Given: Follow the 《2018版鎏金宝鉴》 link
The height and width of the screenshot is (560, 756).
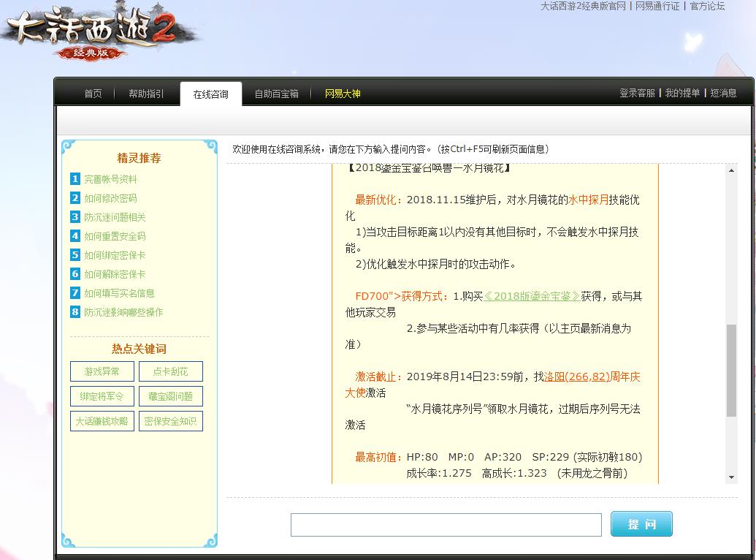Looking at the screenshot, I should [532, 296].
